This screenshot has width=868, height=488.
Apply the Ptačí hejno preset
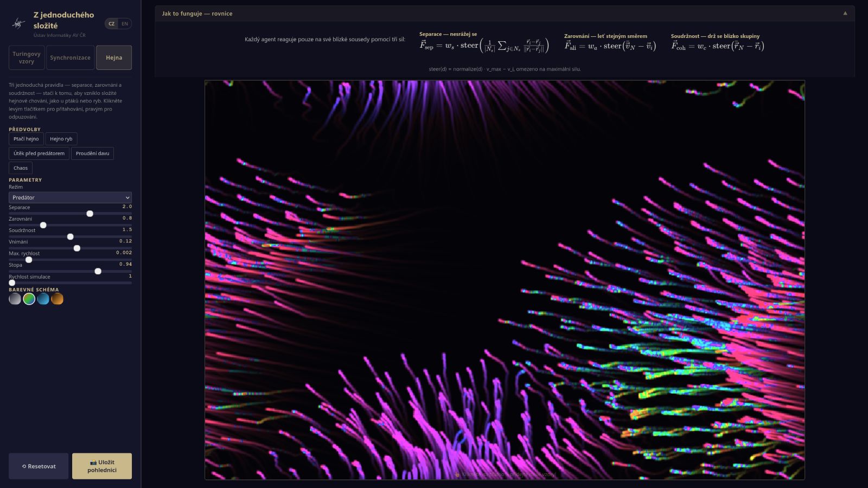tap(26, 139)
